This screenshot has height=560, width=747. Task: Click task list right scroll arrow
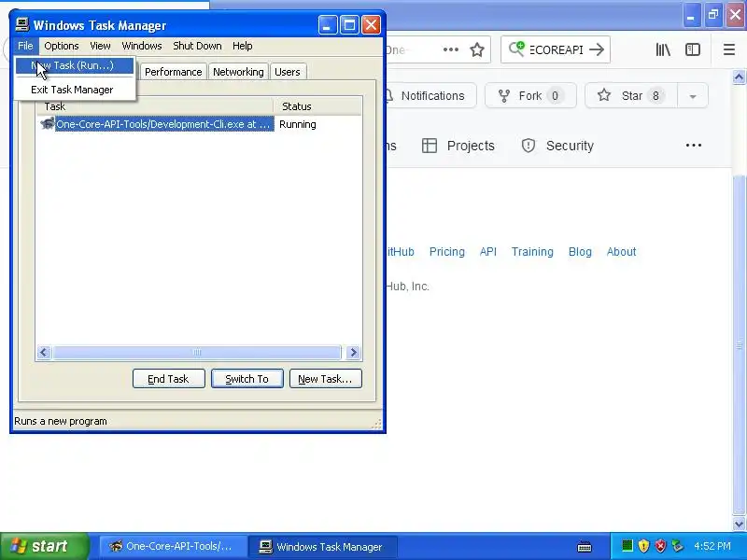pyautogui.click(x=354, y=353)
